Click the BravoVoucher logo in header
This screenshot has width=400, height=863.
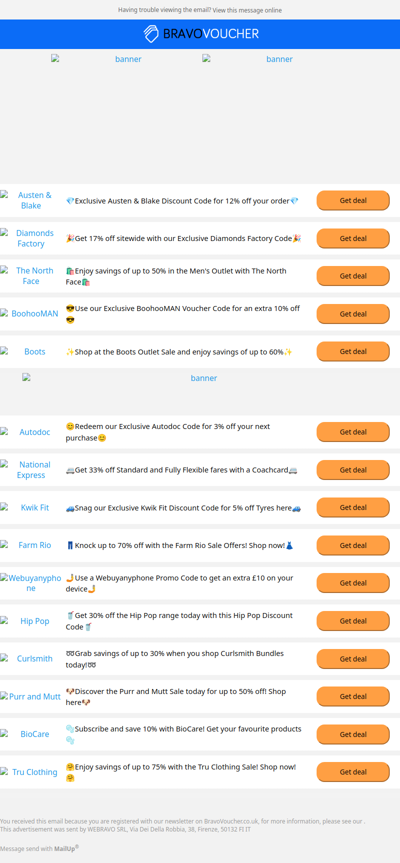coord(201,34)
